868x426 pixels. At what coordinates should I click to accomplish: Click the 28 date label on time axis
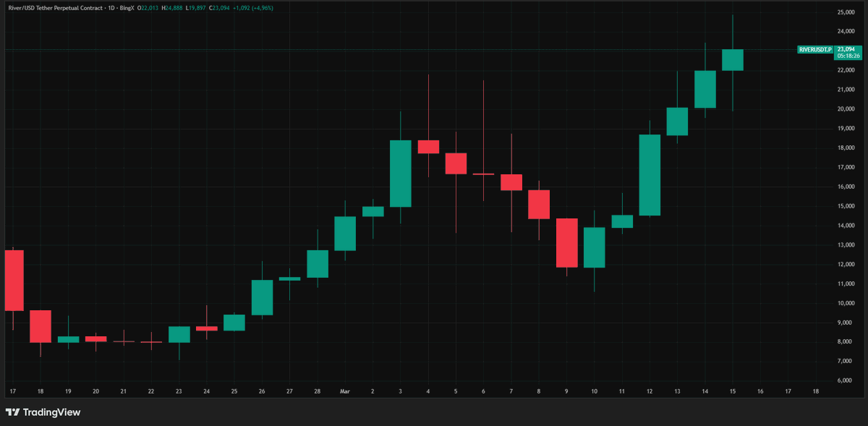click(318, 391)
